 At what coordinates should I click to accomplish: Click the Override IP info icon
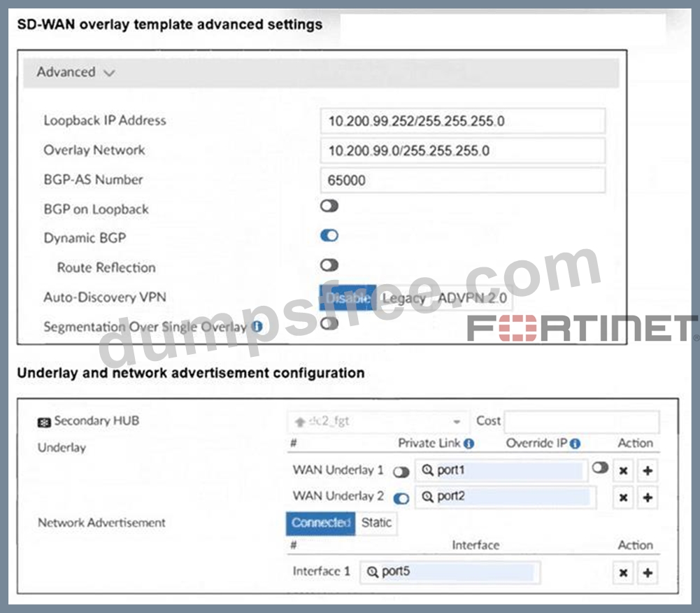click(x=575, y=443)
